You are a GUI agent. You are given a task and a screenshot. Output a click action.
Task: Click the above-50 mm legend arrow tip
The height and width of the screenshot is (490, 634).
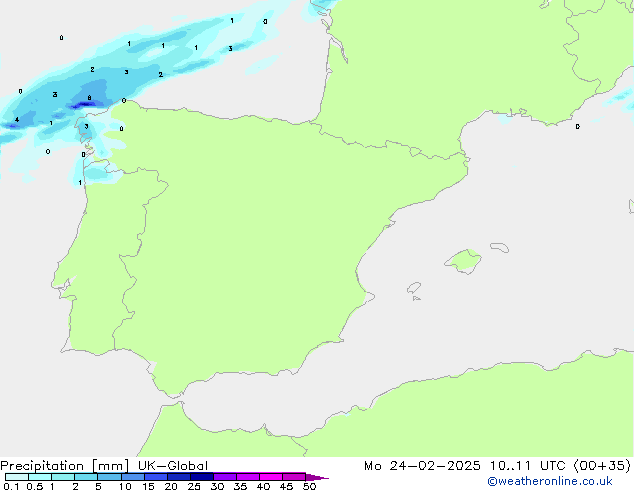(317, 477)
